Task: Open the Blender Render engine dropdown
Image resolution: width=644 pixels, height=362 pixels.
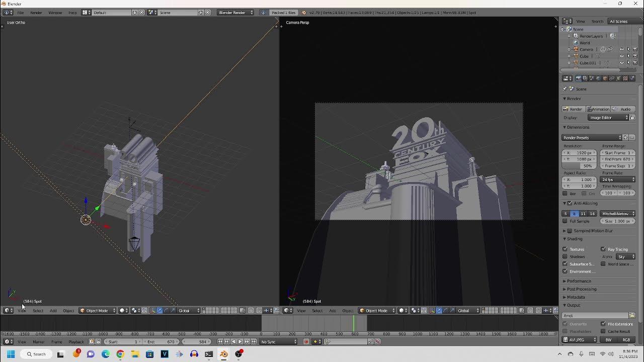Action: [236, 13]
